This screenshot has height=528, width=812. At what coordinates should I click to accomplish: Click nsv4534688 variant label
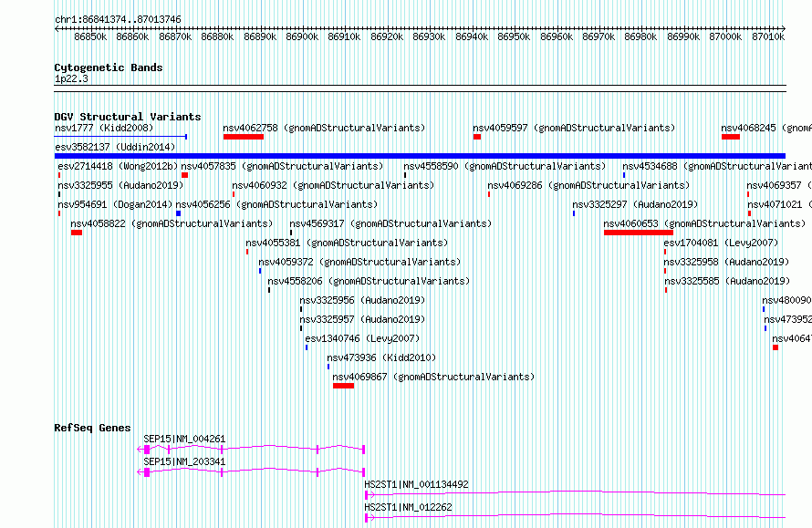(717, 166)
